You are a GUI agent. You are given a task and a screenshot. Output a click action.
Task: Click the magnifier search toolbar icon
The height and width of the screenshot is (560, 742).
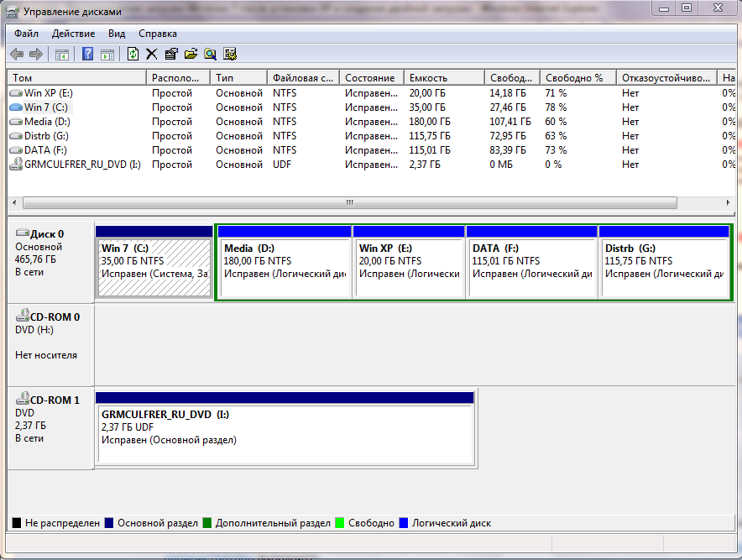coord(210,54)
